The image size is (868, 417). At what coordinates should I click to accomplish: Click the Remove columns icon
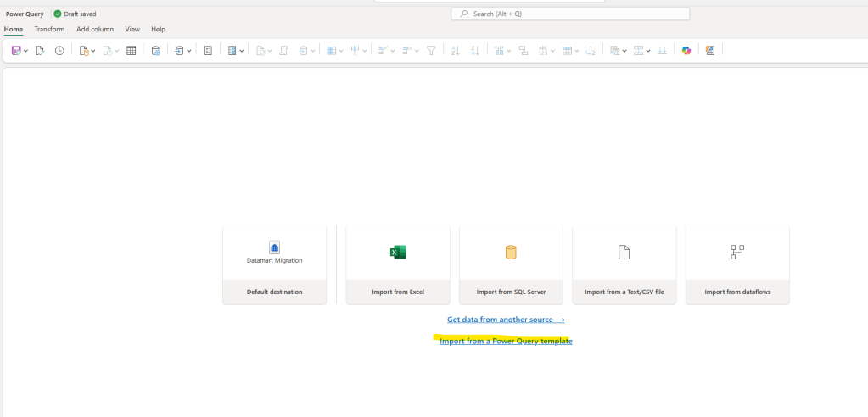click(x=356, y=50)
